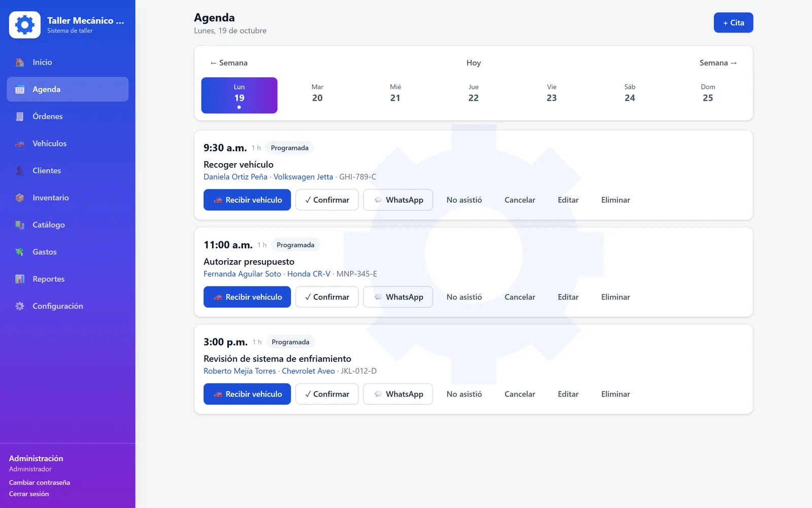Click the Órdenes document icon

tap(20, 116)
